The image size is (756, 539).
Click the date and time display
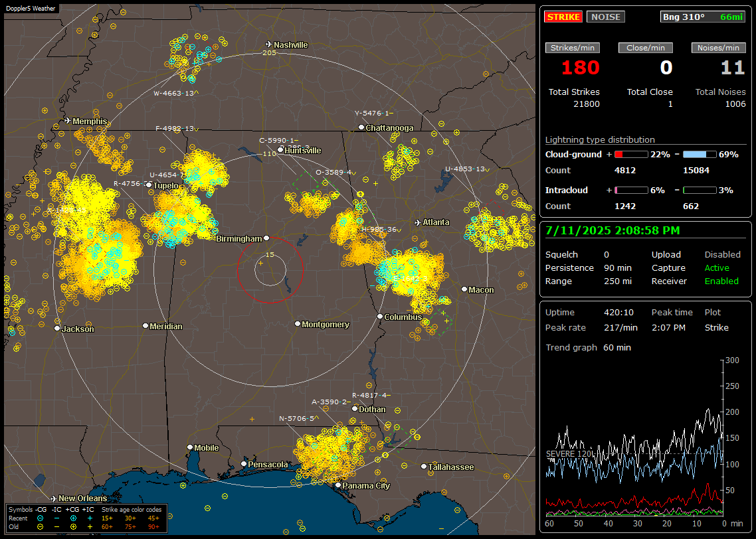tap(613, 230)
